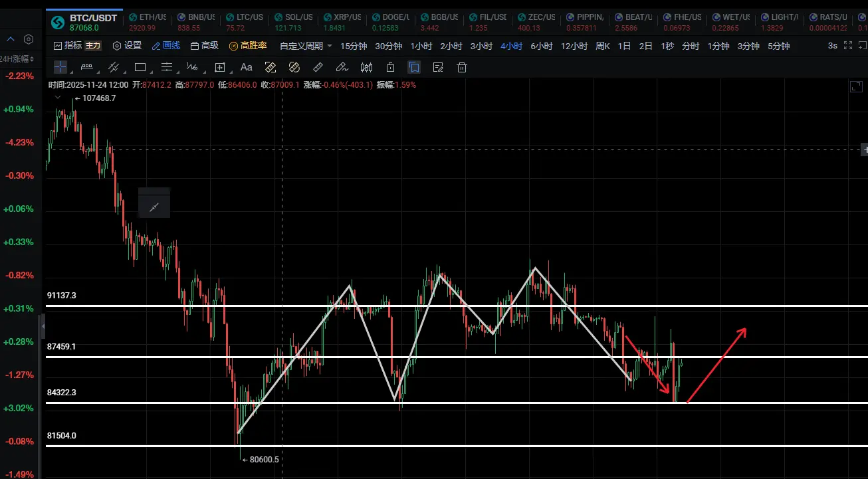Open the RATS/U pair tab

click(x=827, y=21)
